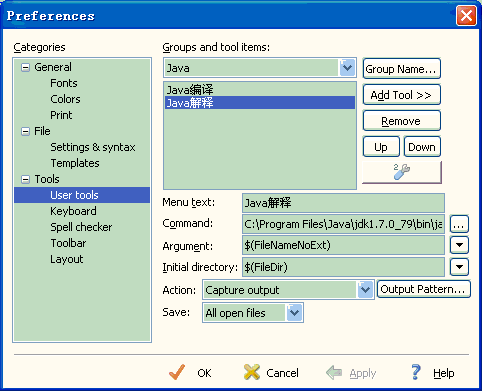This screenshot has width=482, height=391.
Task: Open the Save All open files dropdown
Action: [294, 313]
